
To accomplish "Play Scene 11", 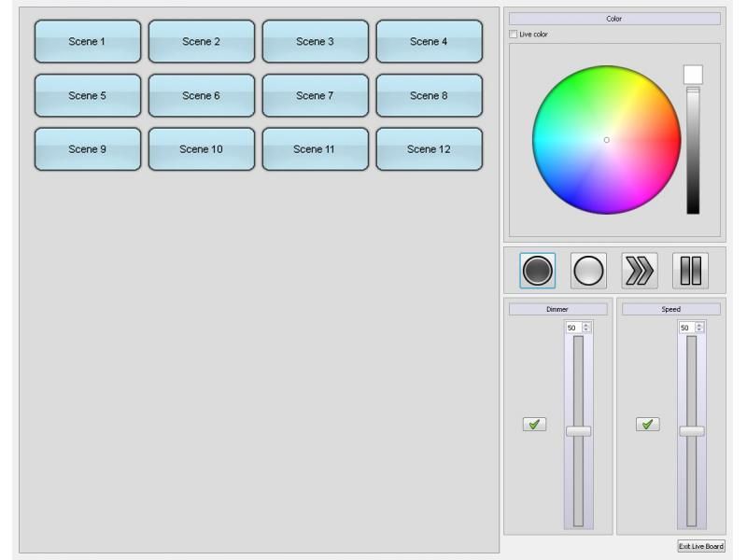I will 316,149.
